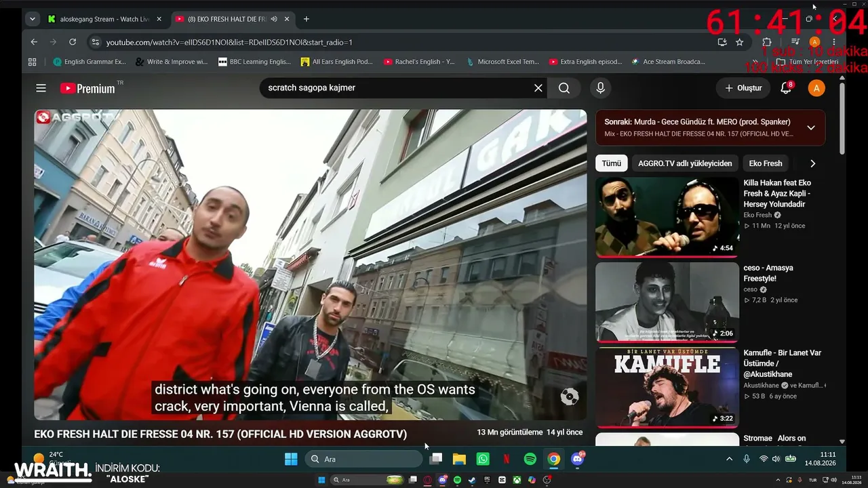Open Write & Improve bookmark

172,62
